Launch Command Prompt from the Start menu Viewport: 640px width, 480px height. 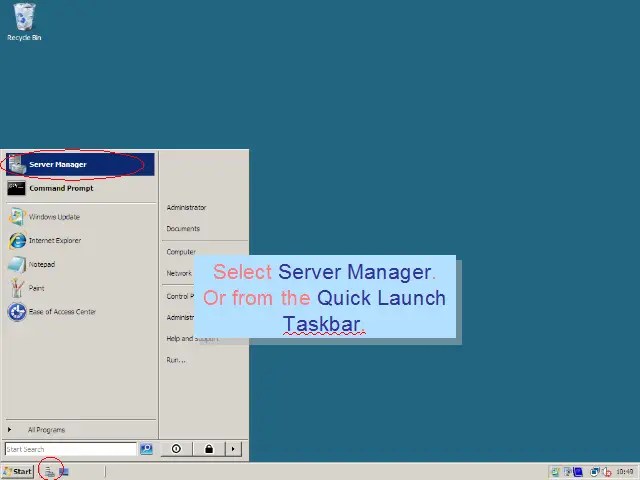tap(80, 188)
